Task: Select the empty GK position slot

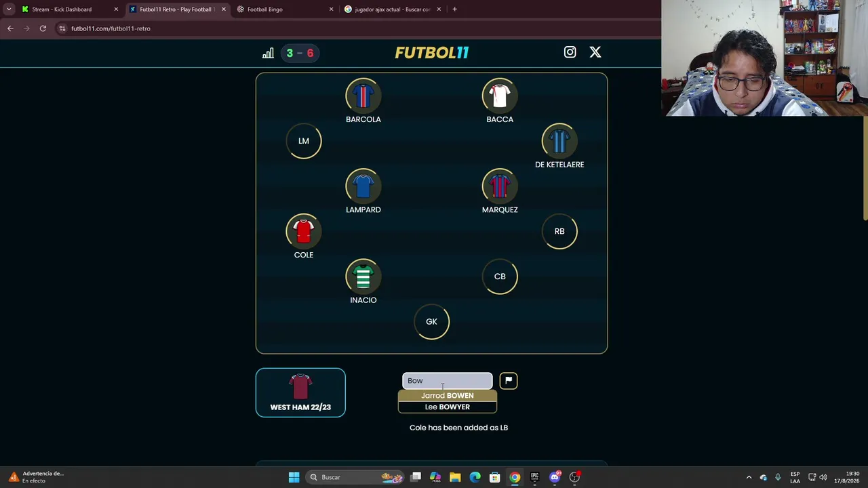Action: (431, 322)
